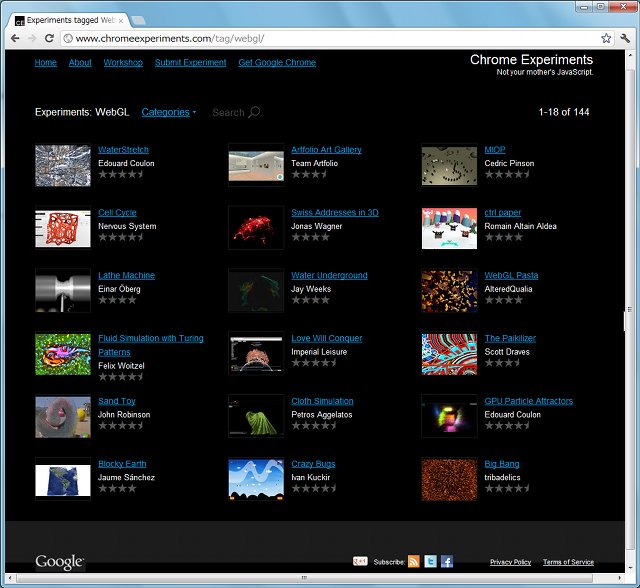Go back with the browser back arrow

15,38
